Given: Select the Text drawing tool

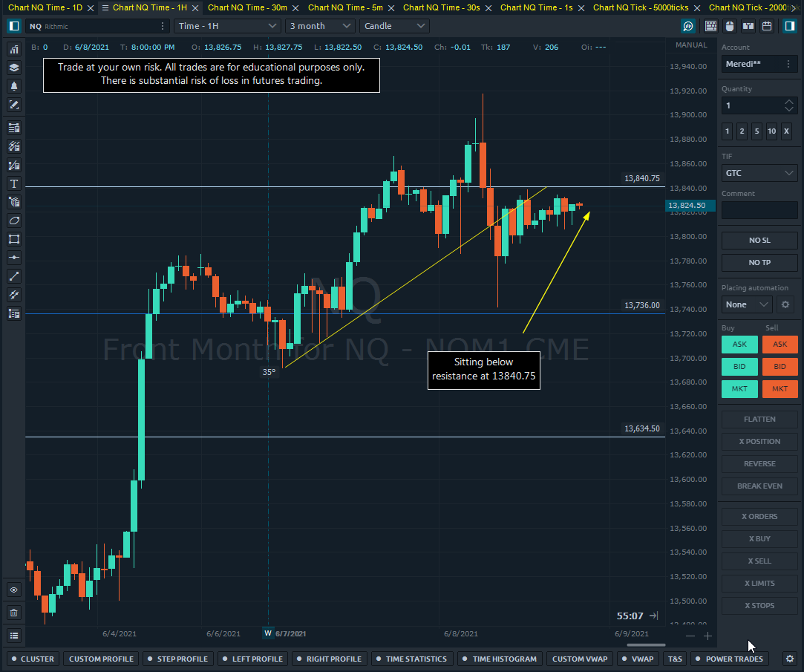Looking at the screenshot, I should 14,183.
